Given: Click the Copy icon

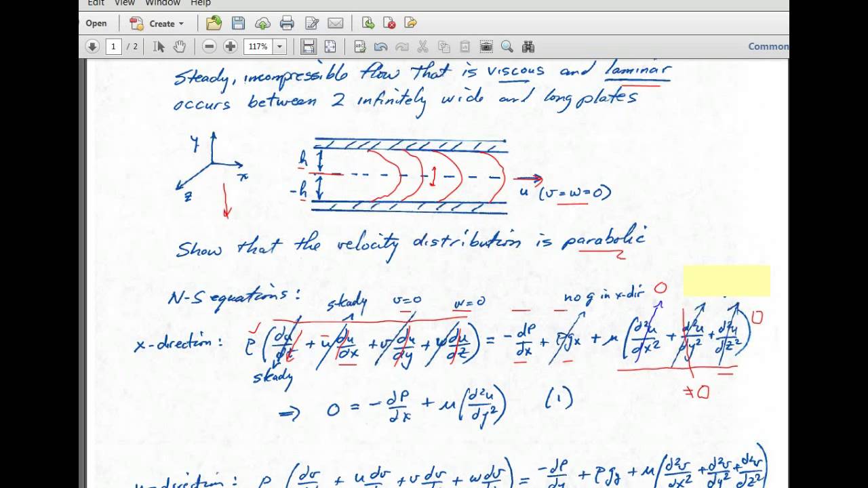Looking at the screenshot, I should (444, 47).
